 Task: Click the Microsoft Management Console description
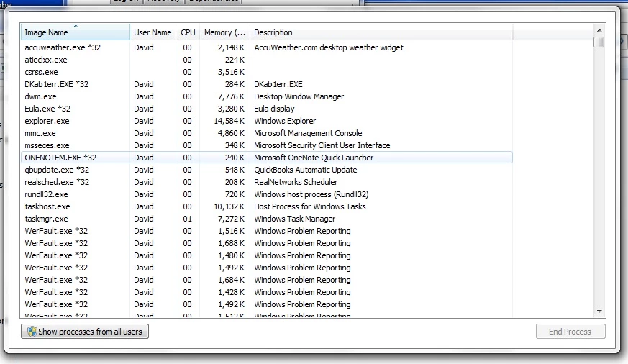308,133
